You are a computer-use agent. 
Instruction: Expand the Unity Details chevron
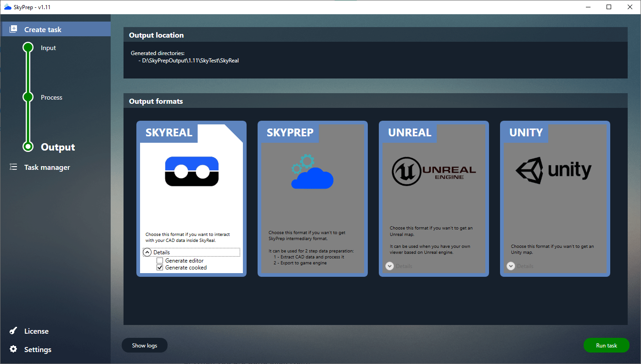pyautogui.click(x=511, y=266)
